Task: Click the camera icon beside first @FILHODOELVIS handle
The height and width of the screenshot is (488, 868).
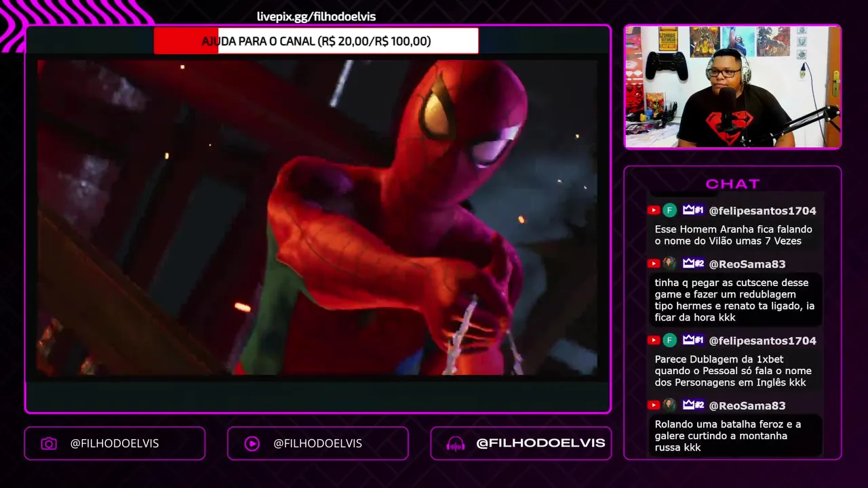Action: [x=49, y=443]
